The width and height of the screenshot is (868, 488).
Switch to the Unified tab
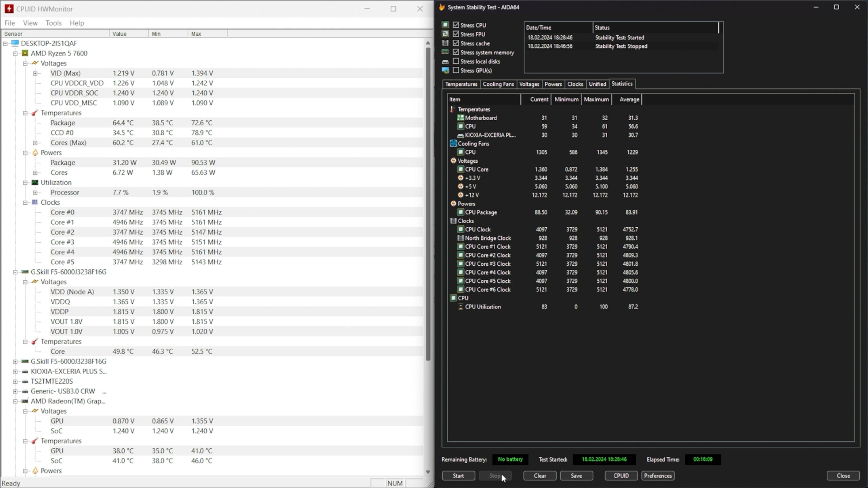click(x=597, y=84)
